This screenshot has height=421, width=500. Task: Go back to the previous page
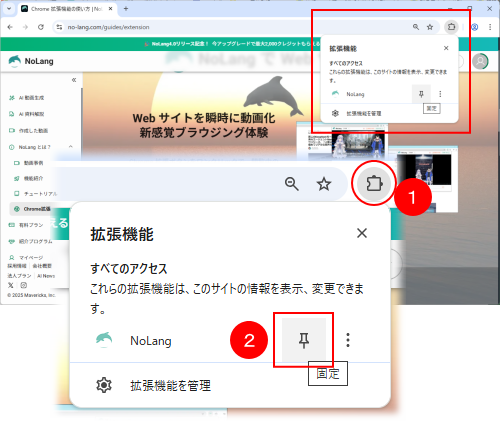pyautogui.click(x=10, y=27)
